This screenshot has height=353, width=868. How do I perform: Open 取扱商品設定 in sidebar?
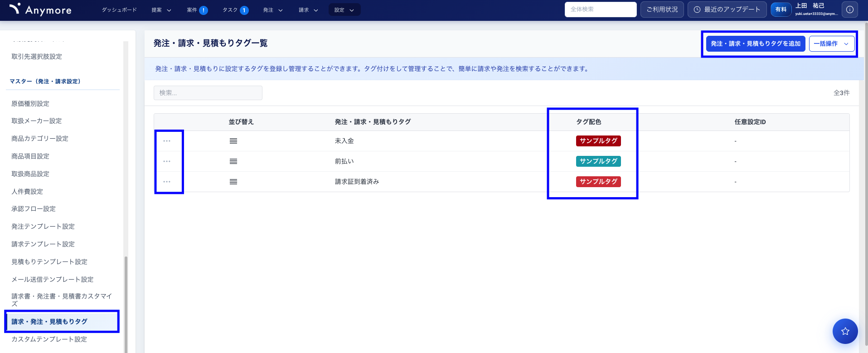pyautogui.click(x=30, y=174)
